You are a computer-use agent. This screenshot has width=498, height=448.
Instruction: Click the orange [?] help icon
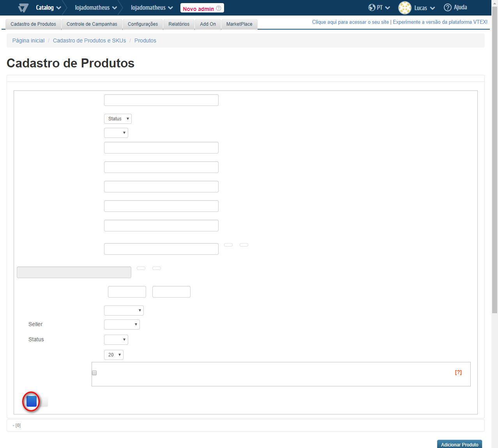point(458,372)
